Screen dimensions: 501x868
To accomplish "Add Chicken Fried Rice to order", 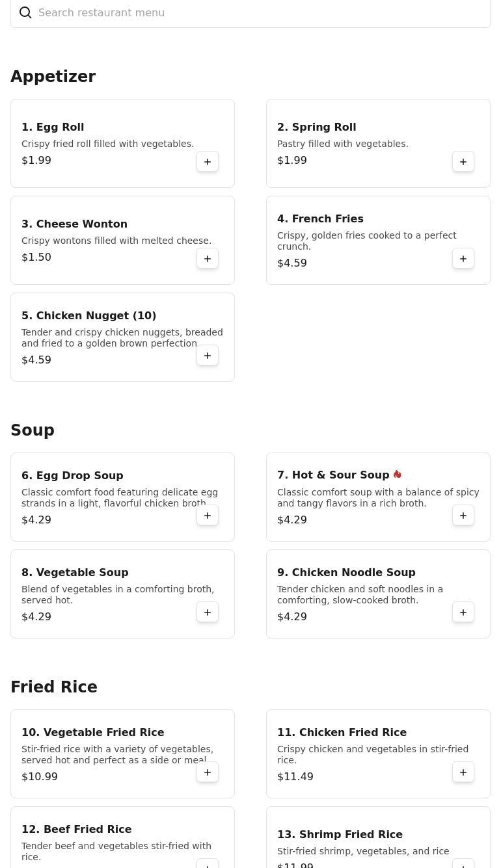I will tap(463, 772).
